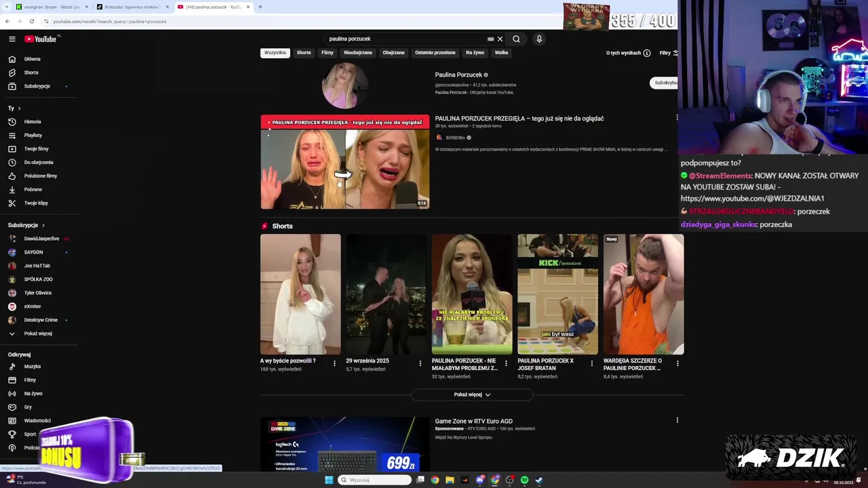Select the Obejrzane filter chip
This screenshot has height=488, width=868.
pyautogui.click(x=393, y=53)
